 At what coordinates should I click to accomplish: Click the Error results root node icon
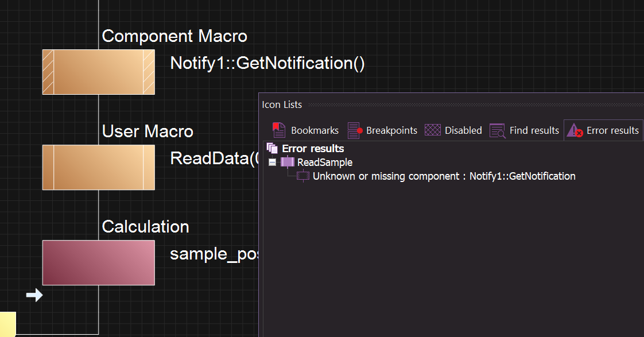click(x=272, y=149)
